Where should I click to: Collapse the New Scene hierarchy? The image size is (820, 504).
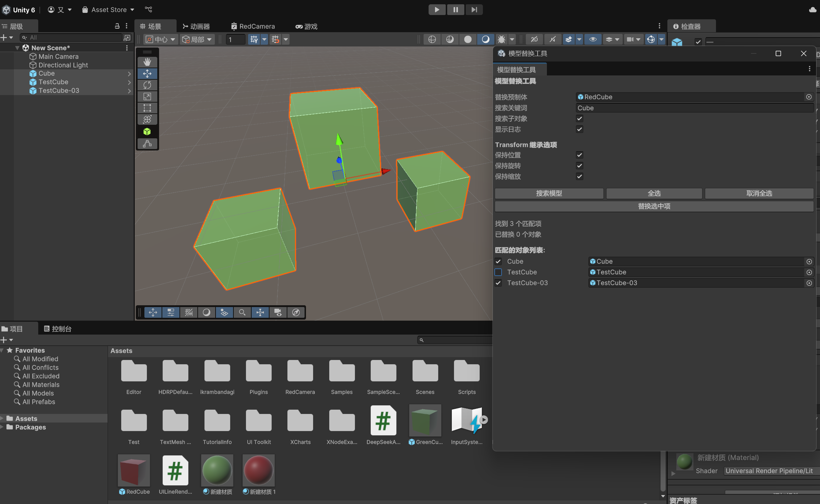coord(17,48)
